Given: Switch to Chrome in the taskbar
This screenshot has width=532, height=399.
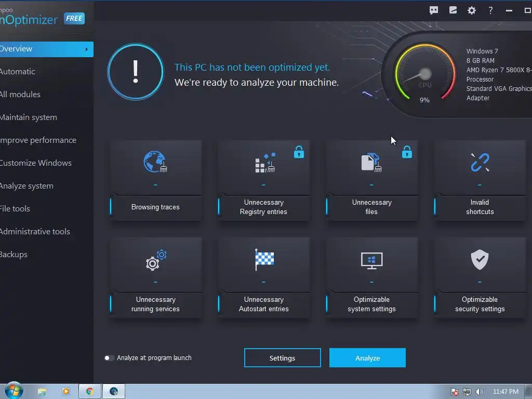Looking at the screenshot, I should 90,391.
